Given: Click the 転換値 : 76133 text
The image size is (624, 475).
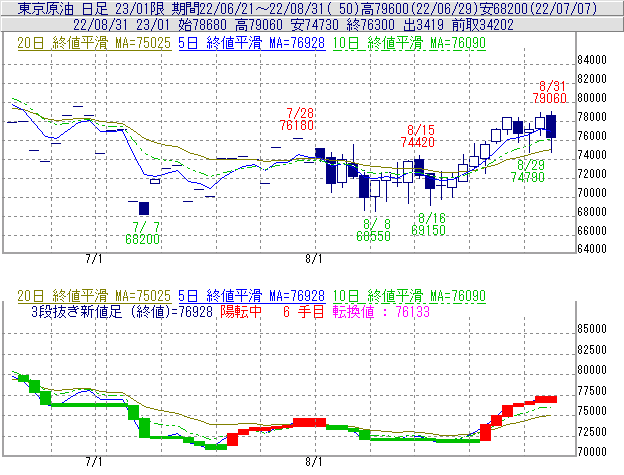Looking at the screenshot, I should (x=381, y=311).
